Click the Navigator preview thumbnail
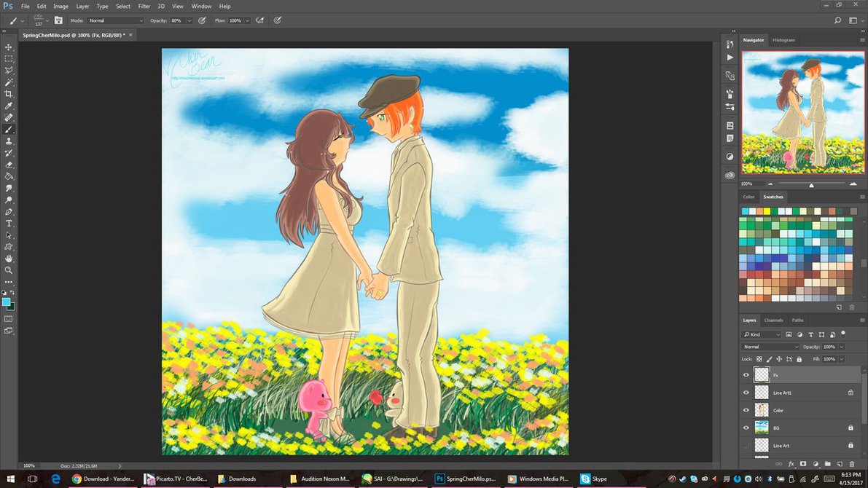 point(802,113)
